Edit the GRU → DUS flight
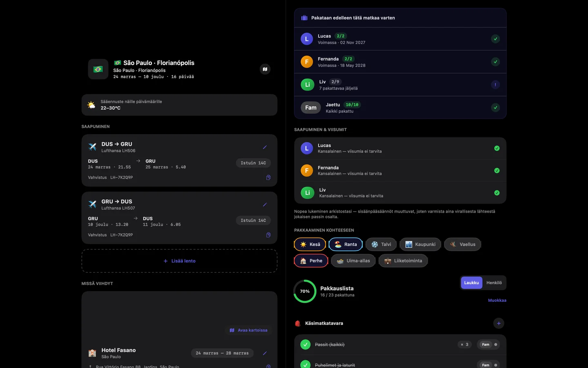Image resolution: width=588 pixels, height=368 pixels. [265, 204]
